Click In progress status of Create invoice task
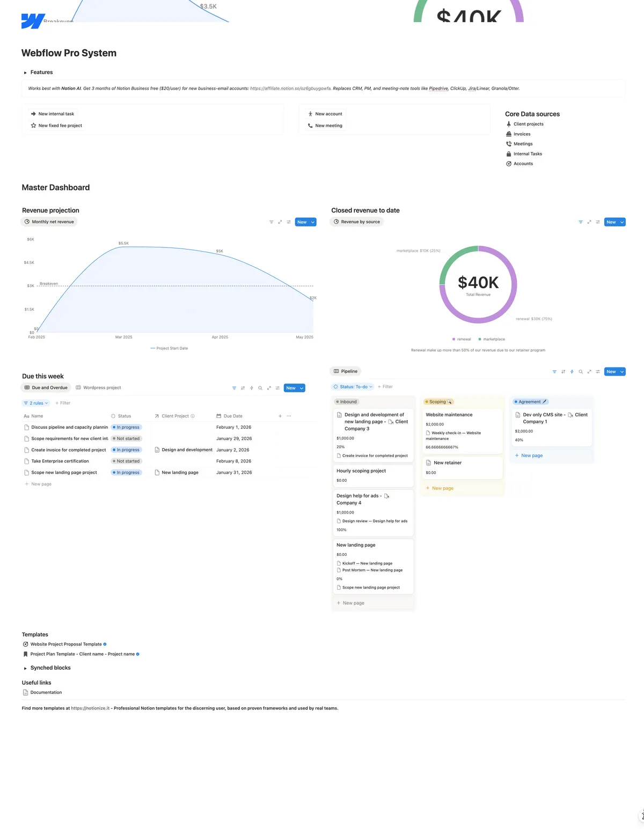 pos(127,450)
